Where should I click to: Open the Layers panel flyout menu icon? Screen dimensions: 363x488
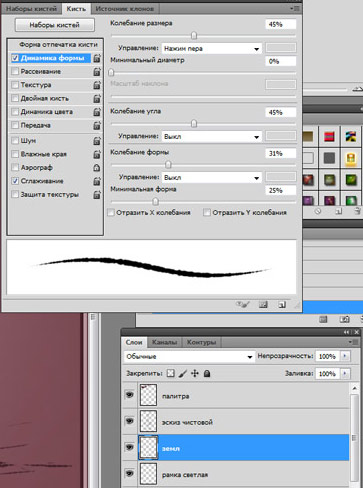352,342
